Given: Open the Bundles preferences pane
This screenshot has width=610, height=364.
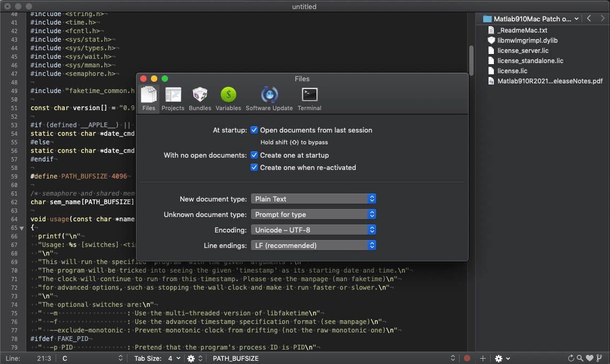Looking at the screenshot, I should coord(200,99).
